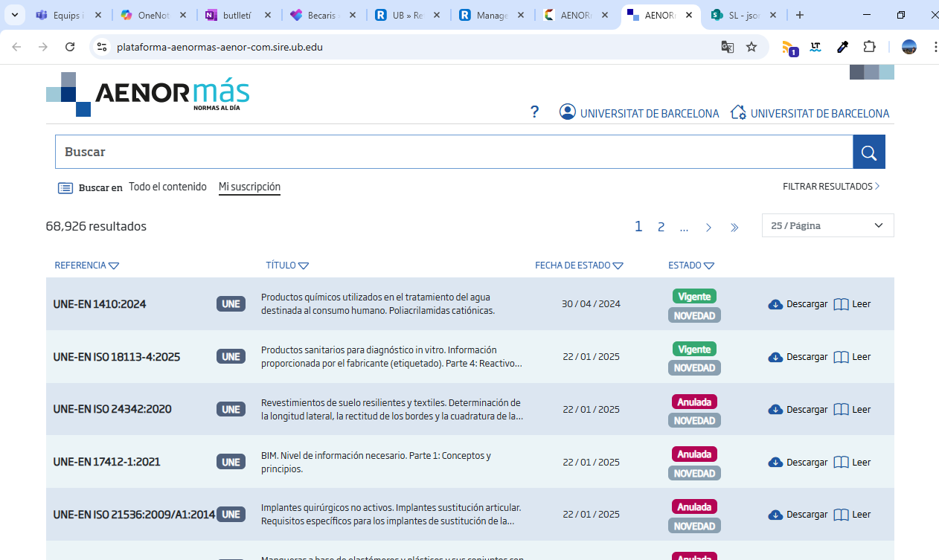Image resolution: width=939 pixels, height=560 pixels.
Task: Switch to the 'UB » Re' browser tab
Action: click(x=408, y=15)
